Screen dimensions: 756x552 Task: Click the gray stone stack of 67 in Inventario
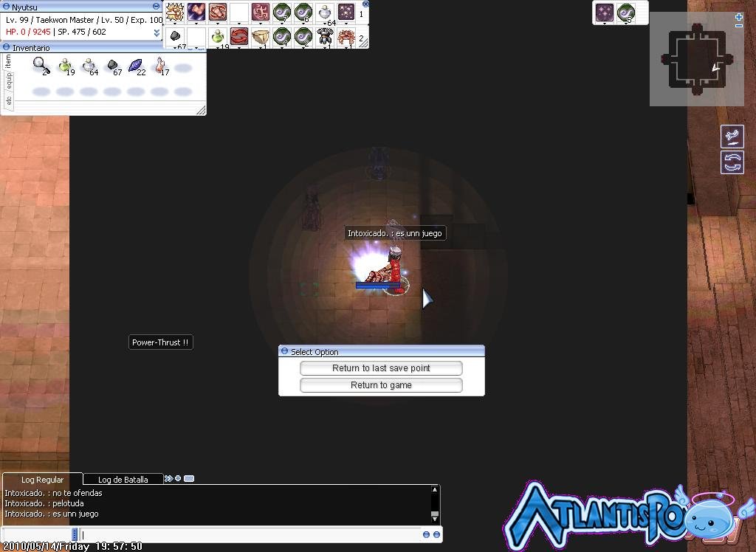(x=112, y=66)
